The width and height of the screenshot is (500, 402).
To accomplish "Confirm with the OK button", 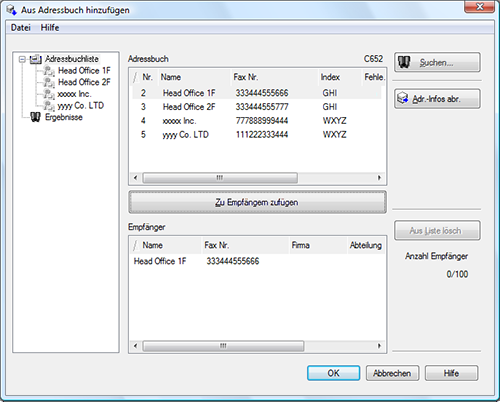I will 333,373.
